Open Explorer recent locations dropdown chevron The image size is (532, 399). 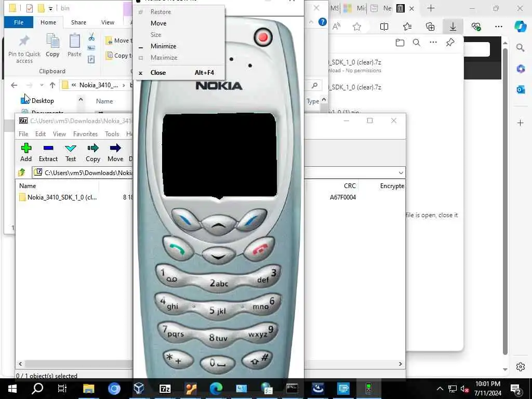click(x=42, y=85)
